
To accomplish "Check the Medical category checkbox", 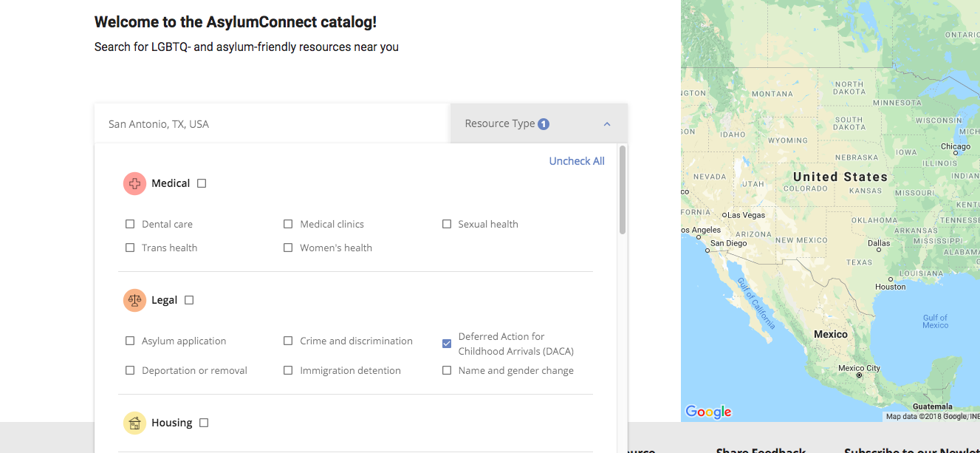I will [x=202, y=183].
